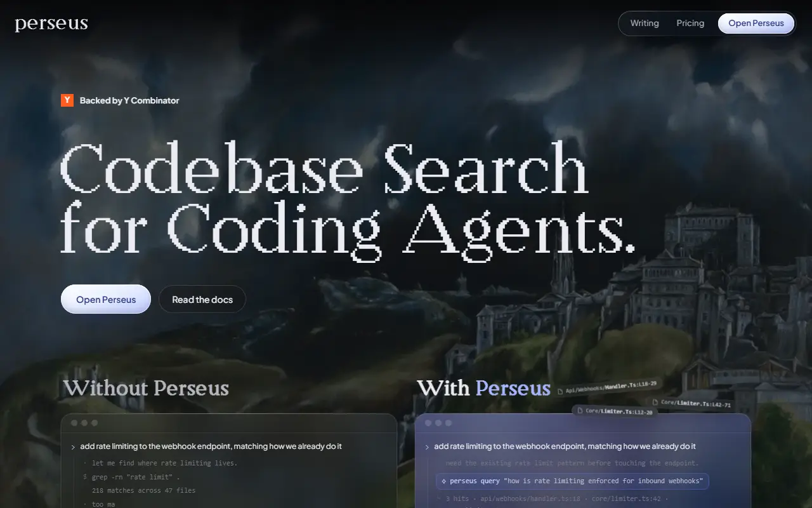This screenshot has height=508, width=812.
Task: Click the grep -rn "rate limit" command line
Action: tap(131, 477)
